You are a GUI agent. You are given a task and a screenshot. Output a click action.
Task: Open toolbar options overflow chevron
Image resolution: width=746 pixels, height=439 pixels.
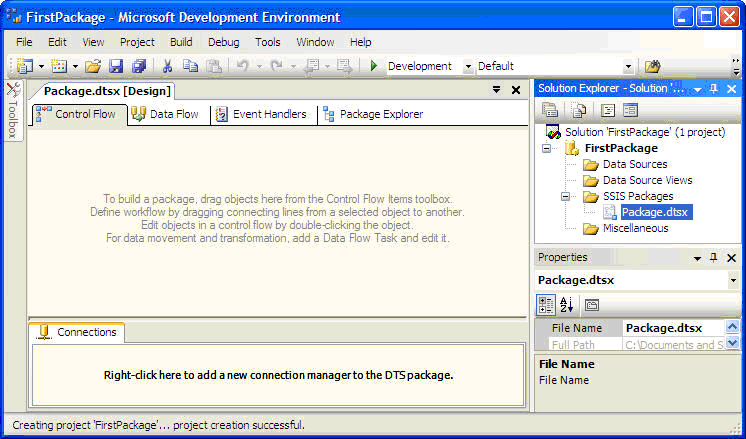[736, 67]
